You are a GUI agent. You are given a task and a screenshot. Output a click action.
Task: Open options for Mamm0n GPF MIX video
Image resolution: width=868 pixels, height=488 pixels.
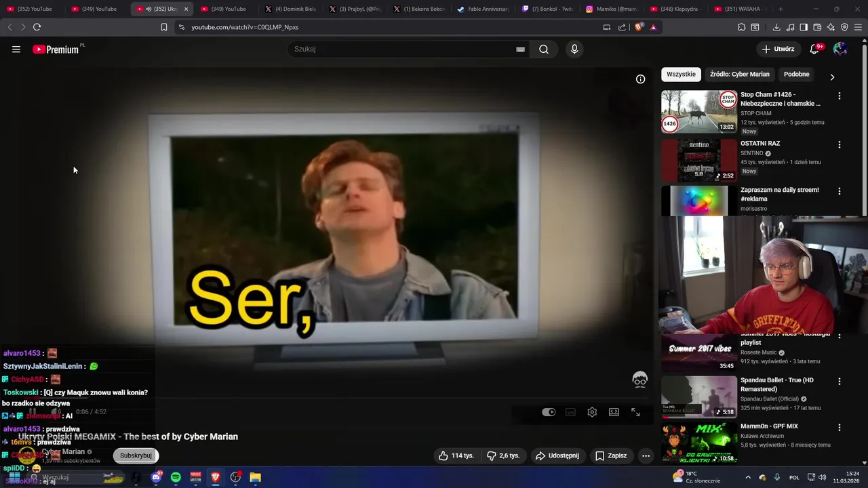[x=840, y=428]
